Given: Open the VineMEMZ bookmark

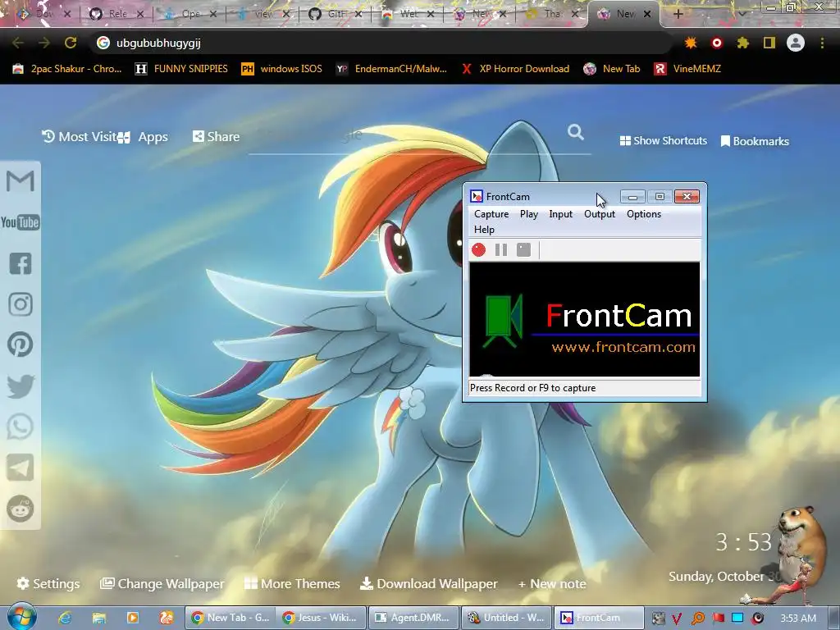Looking at the screenshot, I should point(688,69).
